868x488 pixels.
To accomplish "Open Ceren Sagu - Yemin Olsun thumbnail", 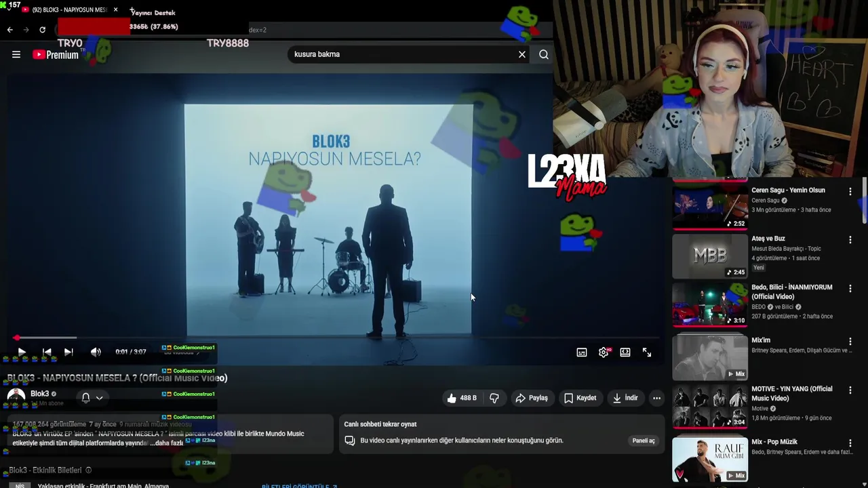I will pyautogui.click(x=710, y=207).
